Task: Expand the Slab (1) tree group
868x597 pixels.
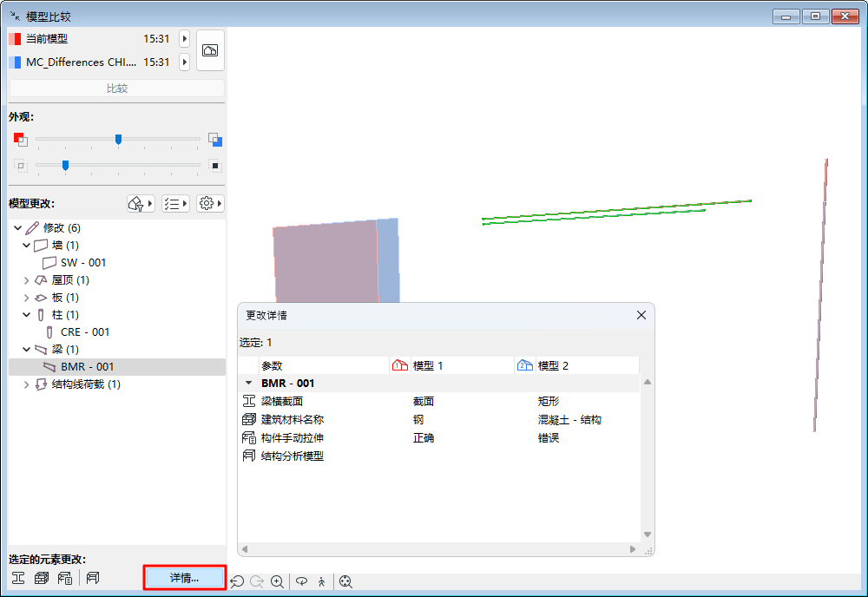Action: [x=27, y=298]
